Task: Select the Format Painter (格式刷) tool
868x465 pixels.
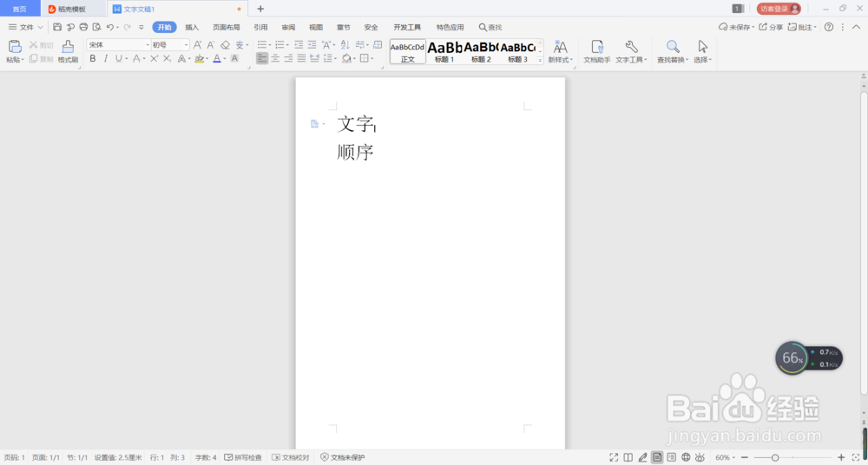Action: pyautogui.click(x=68, y=51)
